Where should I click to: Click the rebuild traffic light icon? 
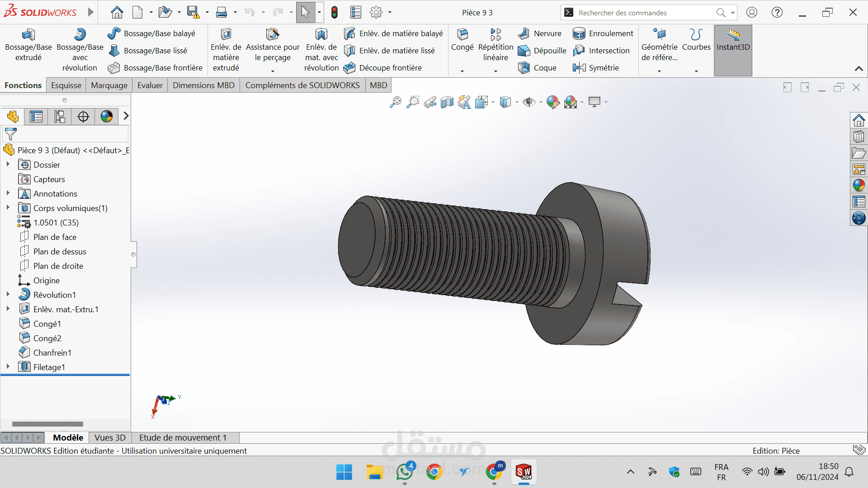click(335, 12)
